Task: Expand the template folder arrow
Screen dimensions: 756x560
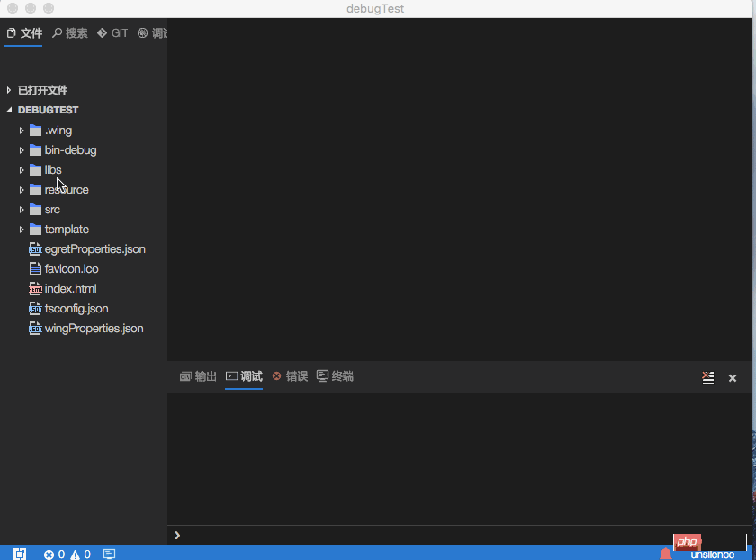Action: click(22, 229)
